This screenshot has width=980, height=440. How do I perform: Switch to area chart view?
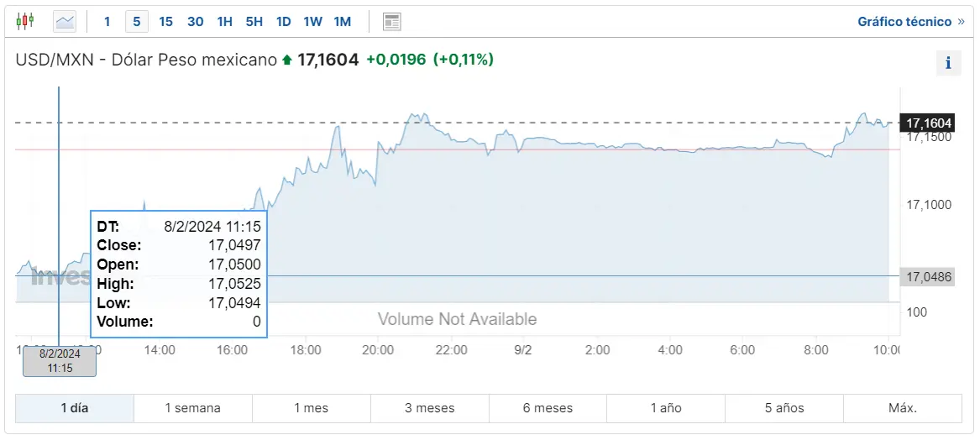[x=65, y=22]
